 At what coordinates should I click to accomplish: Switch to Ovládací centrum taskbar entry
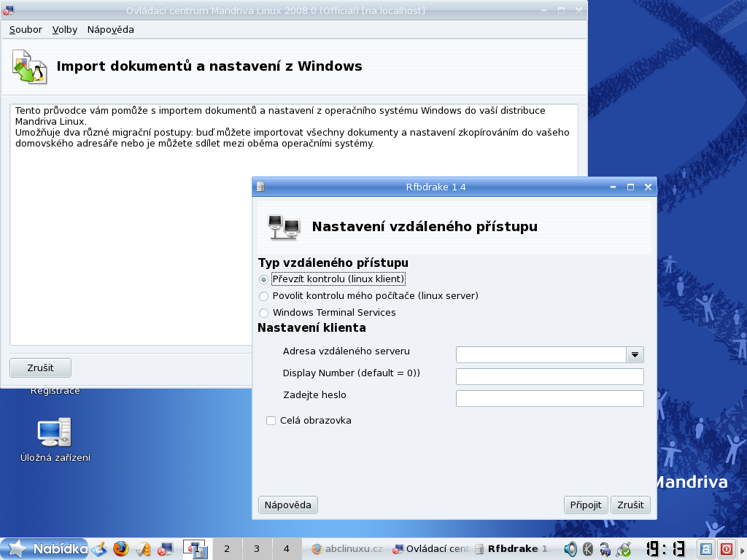[430, 549]
